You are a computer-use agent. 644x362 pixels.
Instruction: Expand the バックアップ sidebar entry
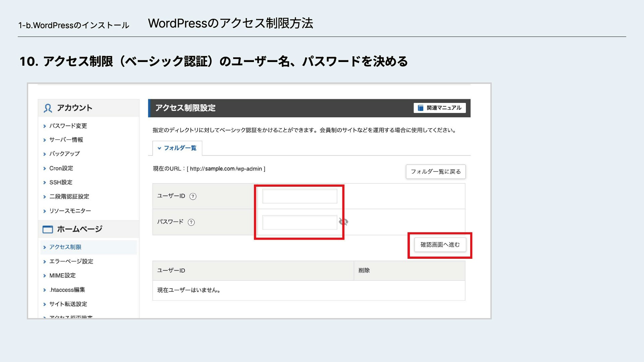coord(64,154)
